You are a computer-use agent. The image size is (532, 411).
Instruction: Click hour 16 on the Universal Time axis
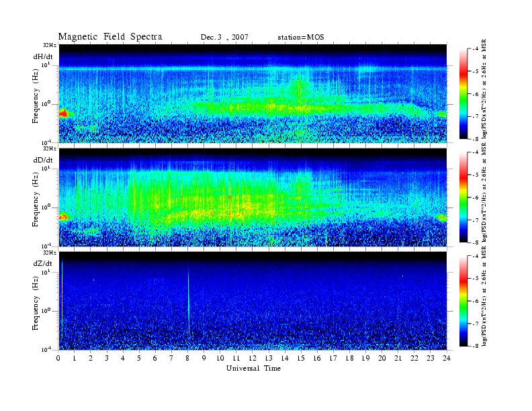(317, 358)
